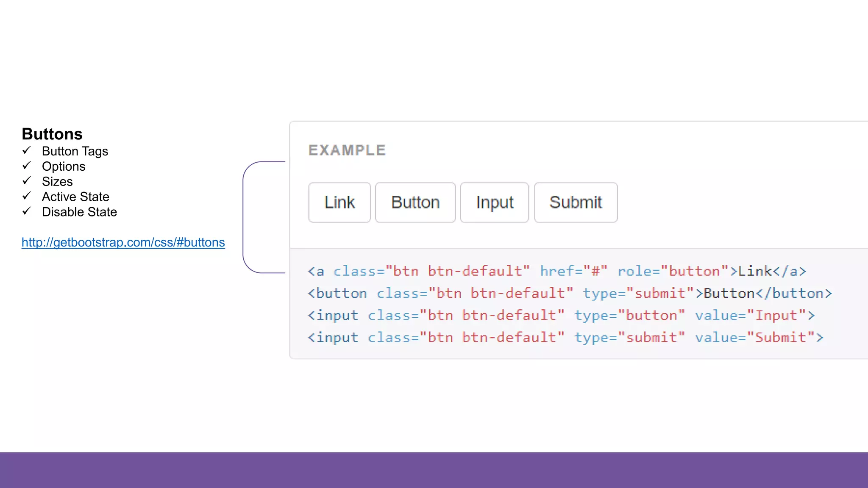Image resolution: width=868 pixels, height=488 pixels.
Task: Click the checkmark beside Disable State
Action: coord(27,211)
